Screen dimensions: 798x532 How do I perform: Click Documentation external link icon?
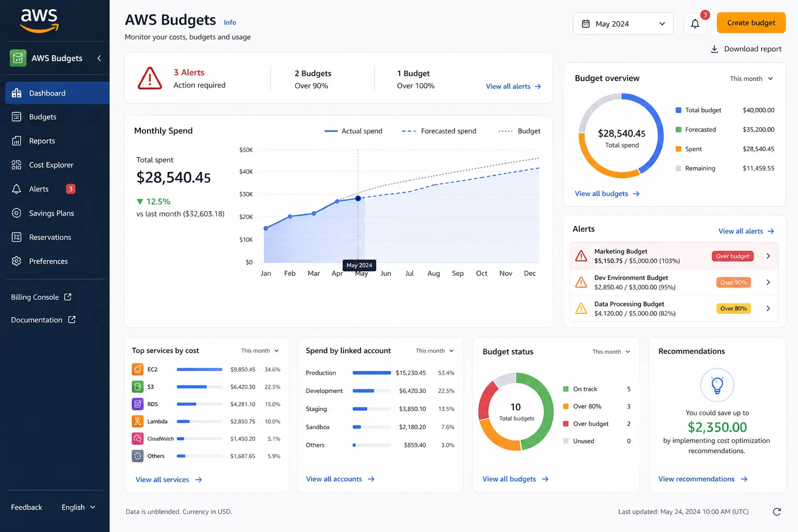coord(72,320)
